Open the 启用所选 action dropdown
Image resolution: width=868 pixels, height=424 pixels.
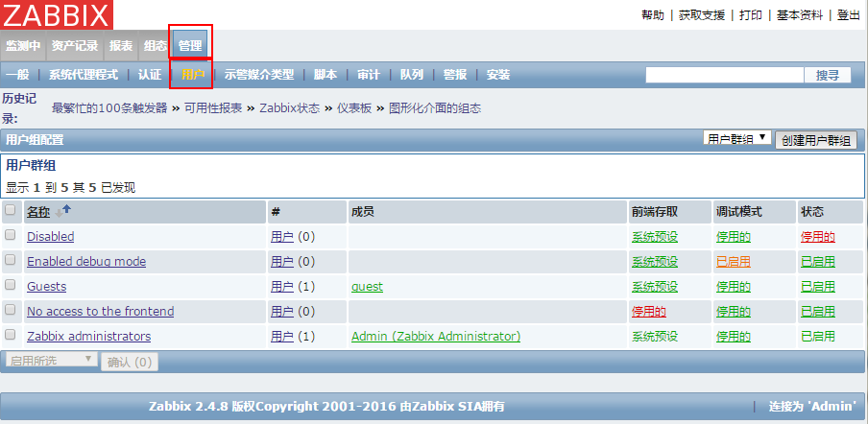pyautogui.click(x=52, y=361)
